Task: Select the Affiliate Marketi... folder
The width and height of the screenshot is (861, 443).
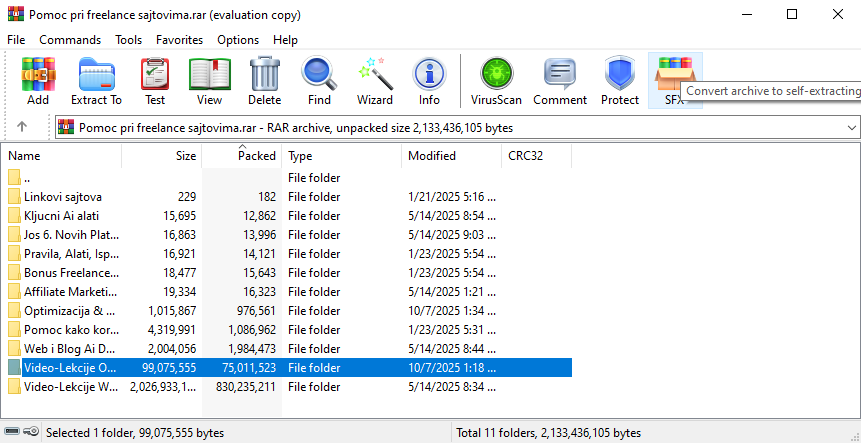Action: [x=70, y=291]
